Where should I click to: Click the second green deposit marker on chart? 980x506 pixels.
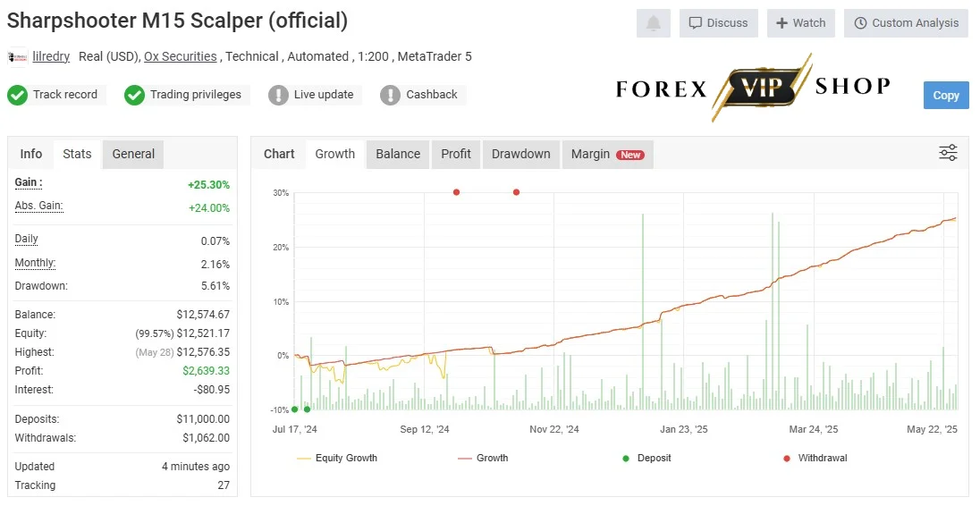click(x=307, y=409)
